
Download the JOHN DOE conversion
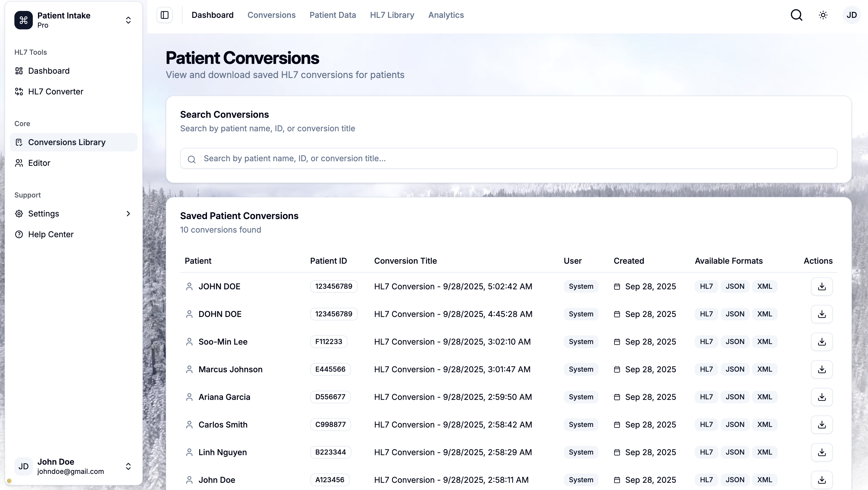tap(821, 286)
